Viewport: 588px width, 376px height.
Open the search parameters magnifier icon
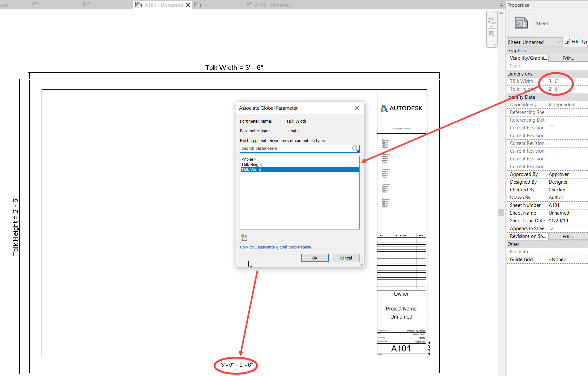pos(355,148)
